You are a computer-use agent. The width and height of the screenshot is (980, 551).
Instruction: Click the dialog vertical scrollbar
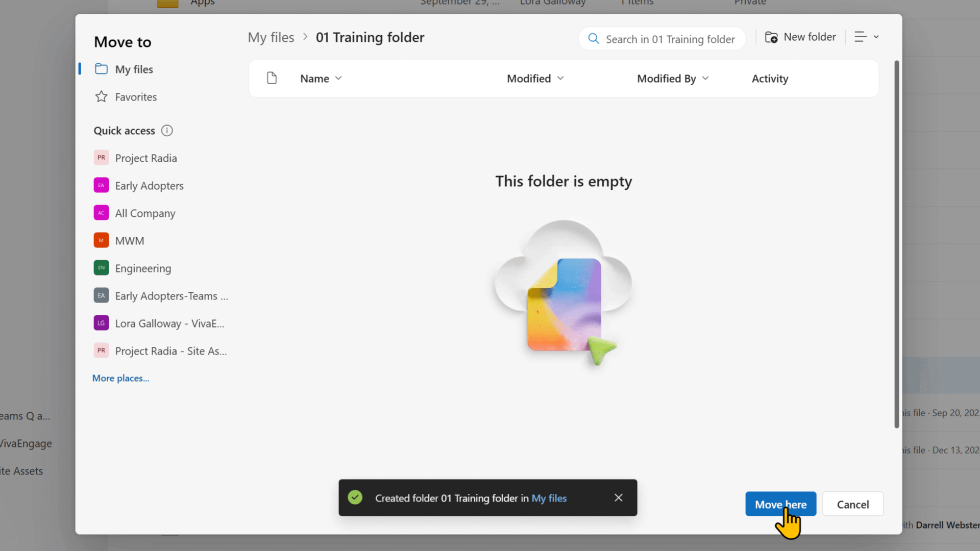896,245
